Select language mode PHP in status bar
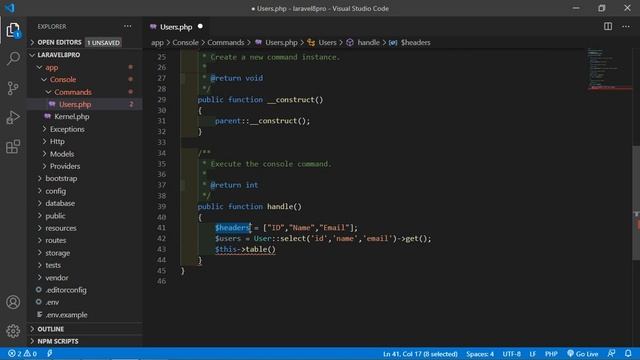The width and height of the screenshot is (640, 360). [551, 354]
